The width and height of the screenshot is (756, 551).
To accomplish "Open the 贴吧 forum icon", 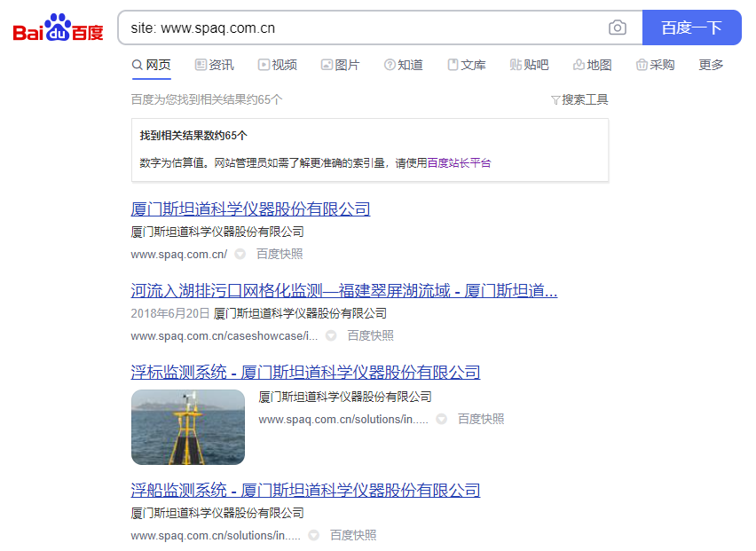I will [514, 64].
